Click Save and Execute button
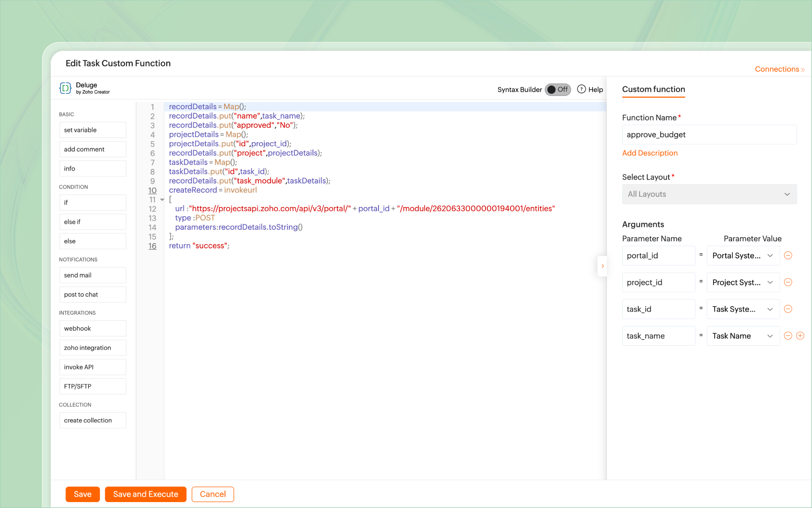Viewport: 812px width, 508px height. click(x=145, y=494)
